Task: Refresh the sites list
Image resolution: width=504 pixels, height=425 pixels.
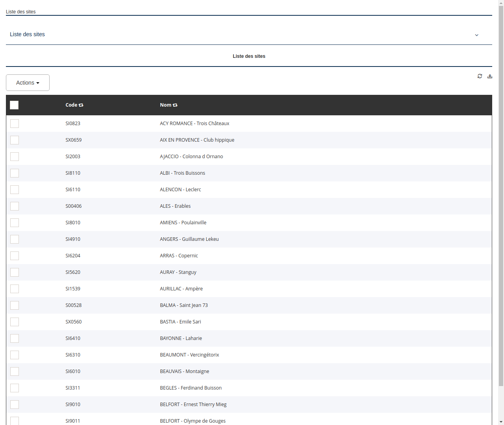Action: tap(480, 76)
